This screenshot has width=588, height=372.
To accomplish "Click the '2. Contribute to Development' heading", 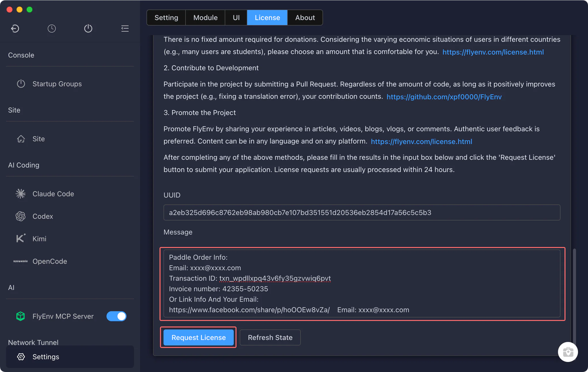I will point(211,68).
